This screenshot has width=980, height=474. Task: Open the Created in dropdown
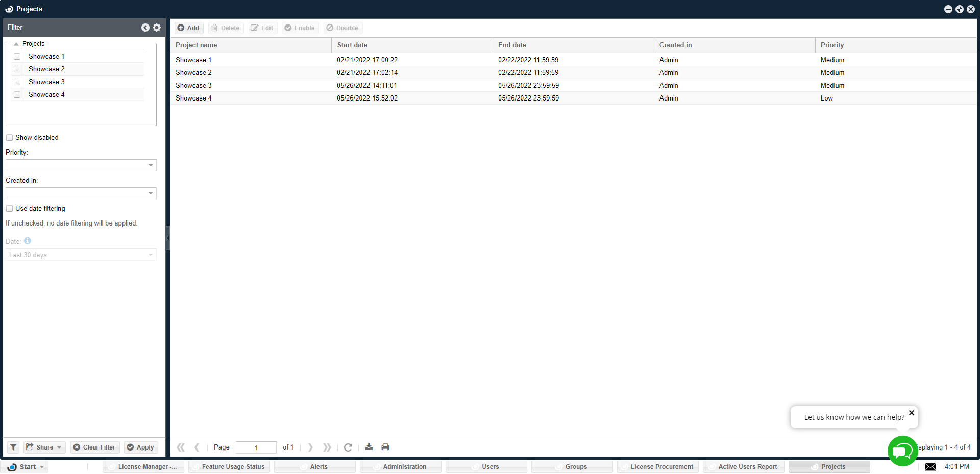[x=151, y=193]
